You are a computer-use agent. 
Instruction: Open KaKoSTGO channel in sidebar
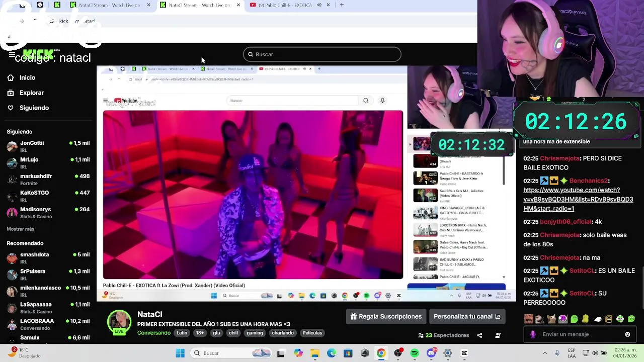[x=48, y=196]
